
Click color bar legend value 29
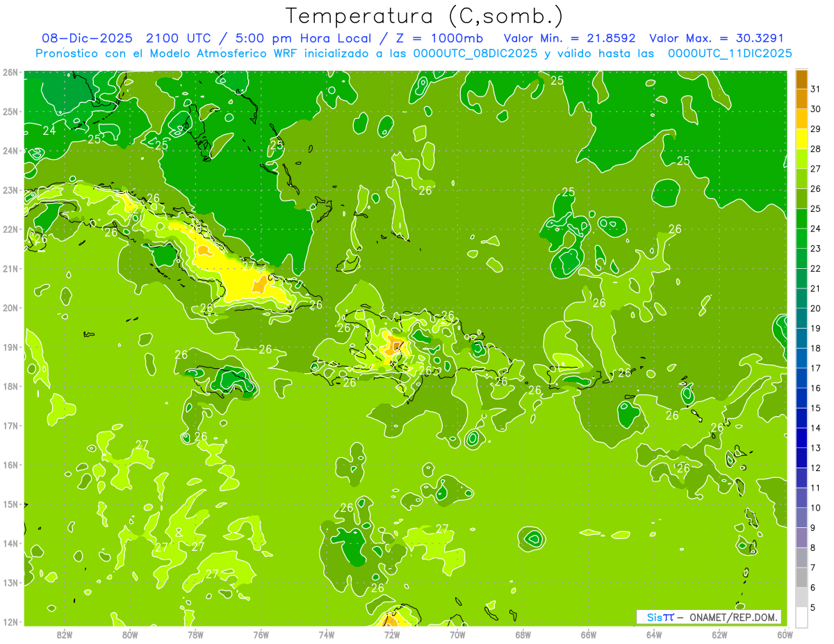tap(816, 129)
